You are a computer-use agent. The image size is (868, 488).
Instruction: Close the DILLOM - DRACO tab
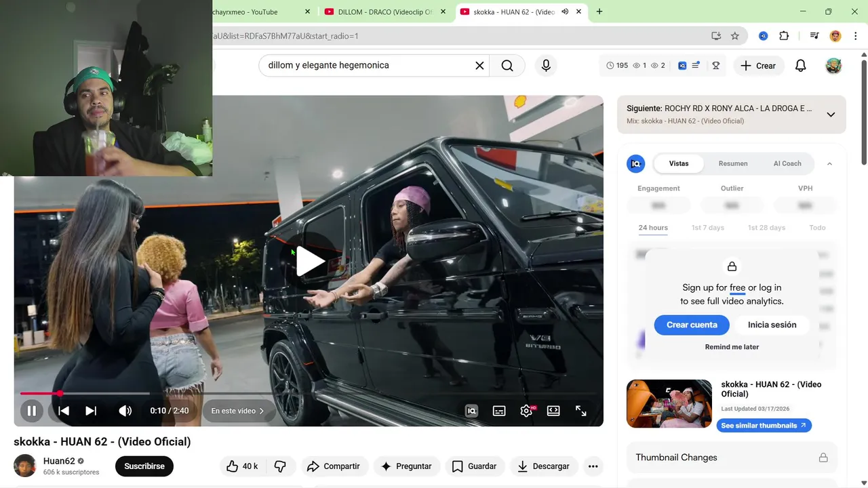(443, 12)
